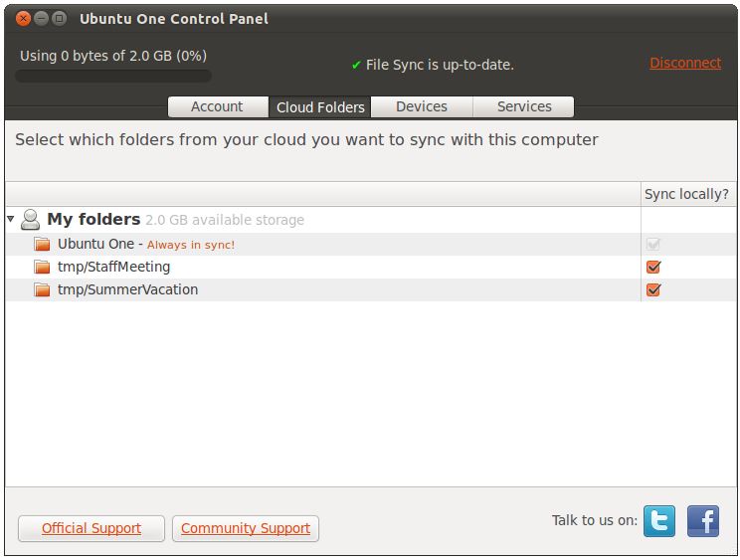Viewport: 740px width, 560px height.
Task: Click the Sync locally? column header
Action: [686, 194]
